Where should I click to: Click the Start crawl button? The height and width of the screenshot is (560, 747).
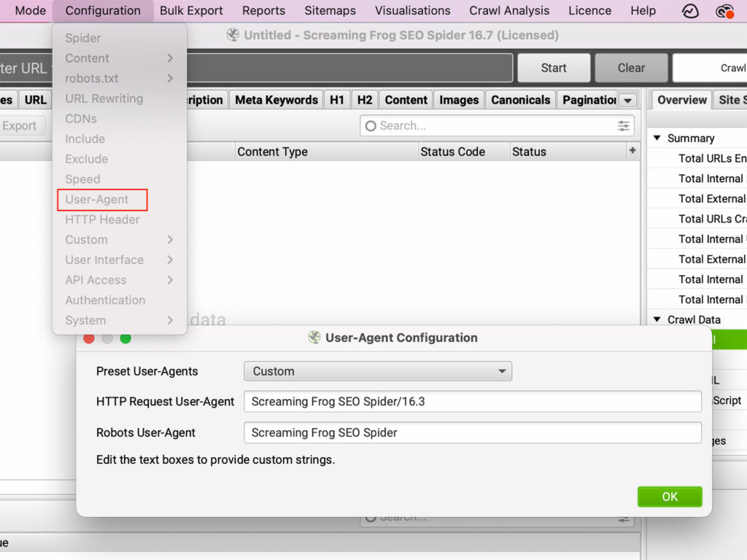554,68
